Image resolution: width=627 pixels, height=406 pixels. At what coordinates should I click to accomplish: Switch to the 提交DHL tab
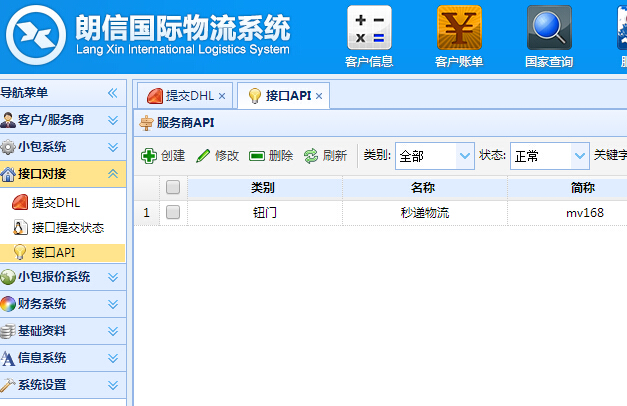click(185, 96)
